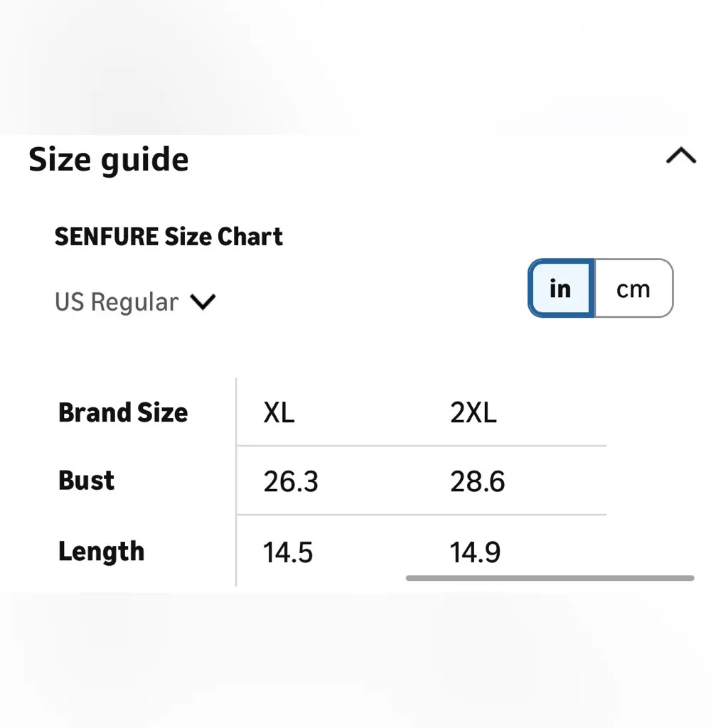The image size is (728, 728).
Task: Switch size units to cm
Action: [x=633, y=289]
